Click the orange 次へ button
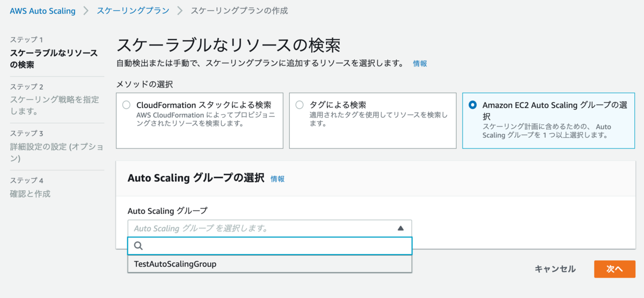644x298 pixels. click(614, 269)
